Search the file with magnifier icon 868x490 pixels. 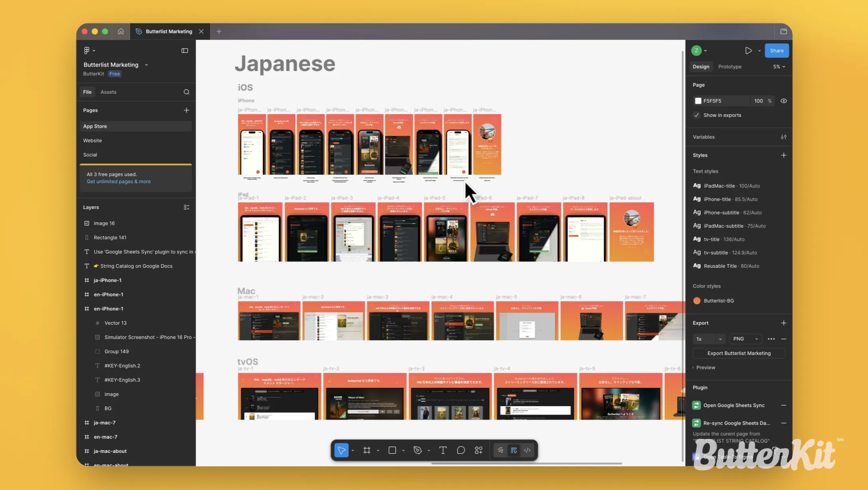pos(186,92)
